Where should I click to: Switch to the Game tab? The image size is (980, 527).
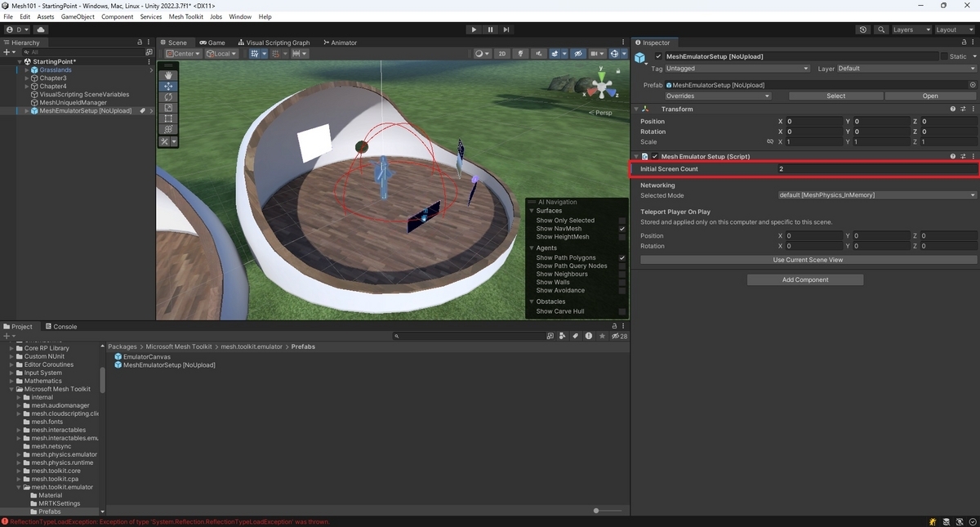point(212,42)
